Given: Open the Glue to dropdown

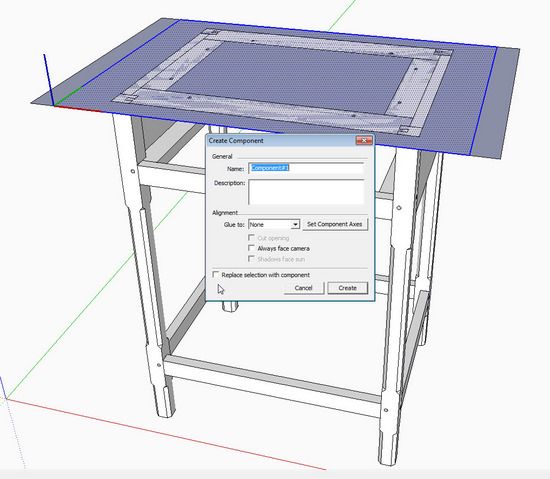Looking at the screenshot, I should pos(274,224).
